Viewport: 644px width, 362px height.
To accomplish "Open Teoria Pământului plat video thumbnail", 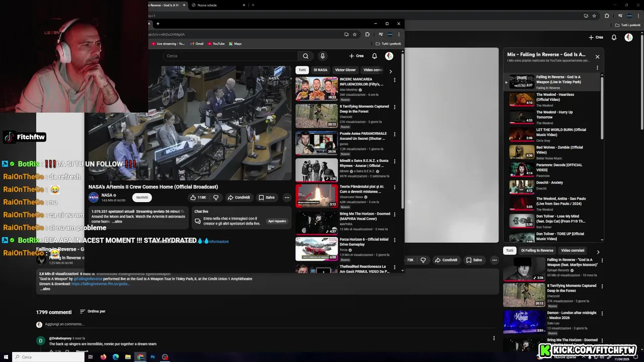I will pos(316,196).
